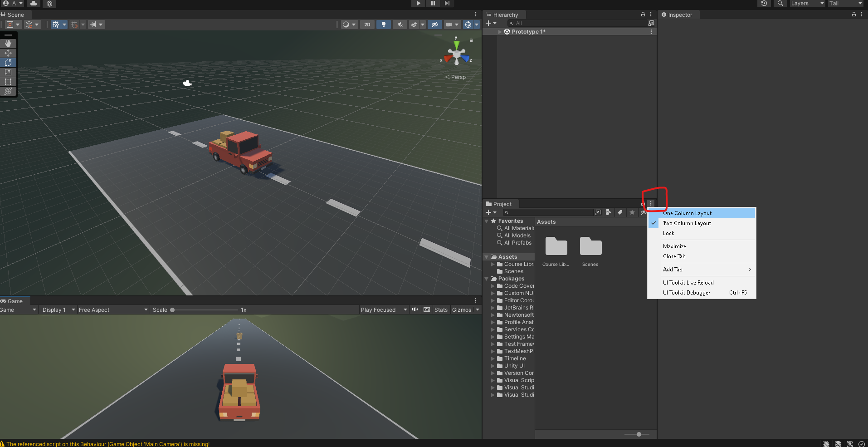This screenshot has width=868, height=447.
Task: Collapse the Packages group
Action: tap(487, 279)
